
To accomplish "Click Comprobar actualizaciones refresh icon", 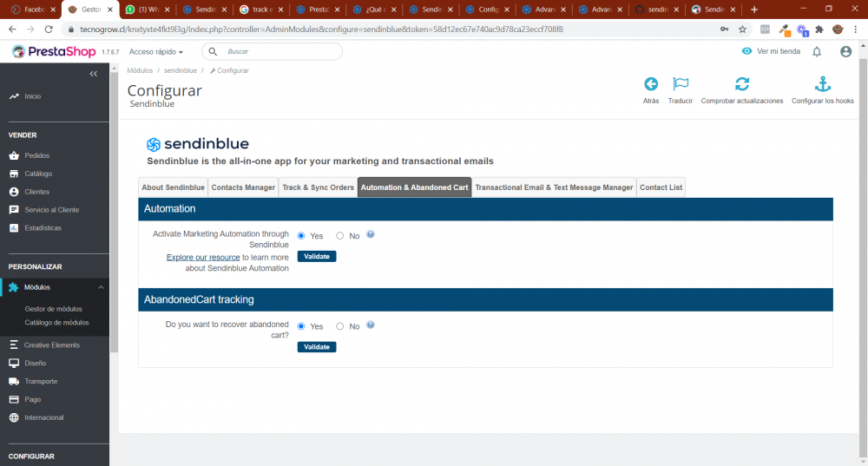I will (x=742, y=84).
